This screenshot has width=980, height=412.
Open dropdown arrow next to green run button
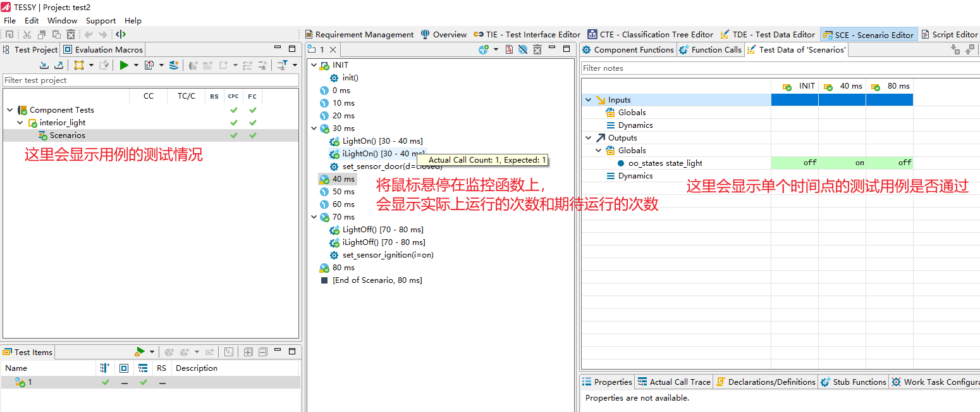coord(136,65)
